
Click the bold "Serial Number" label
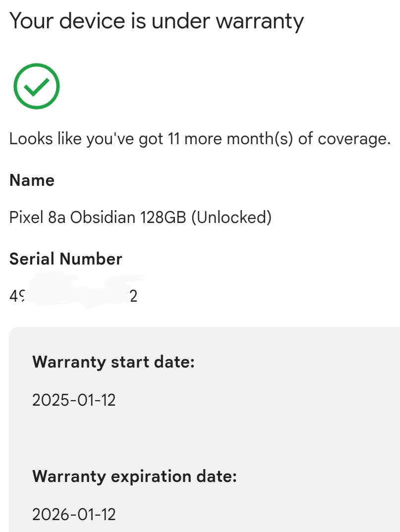(x=65, y=259)
